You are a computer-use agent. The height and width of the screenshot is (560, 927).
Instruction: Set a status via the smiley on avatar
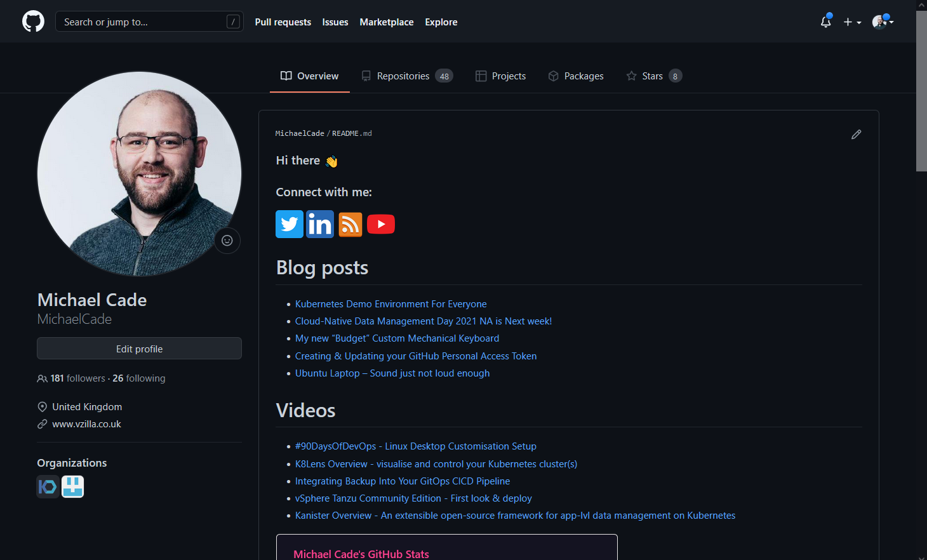click(x=227, y=241)
